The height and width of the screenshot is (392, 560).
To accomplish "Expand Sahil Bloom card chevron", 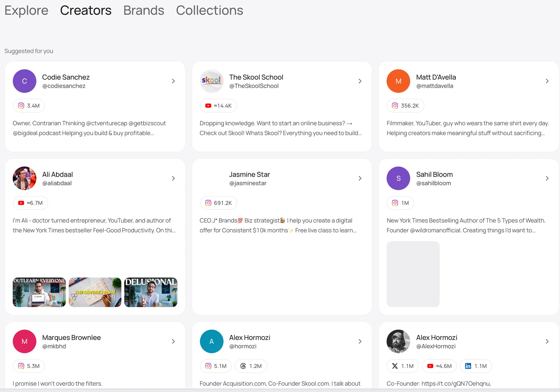I will tap(547, 178).
